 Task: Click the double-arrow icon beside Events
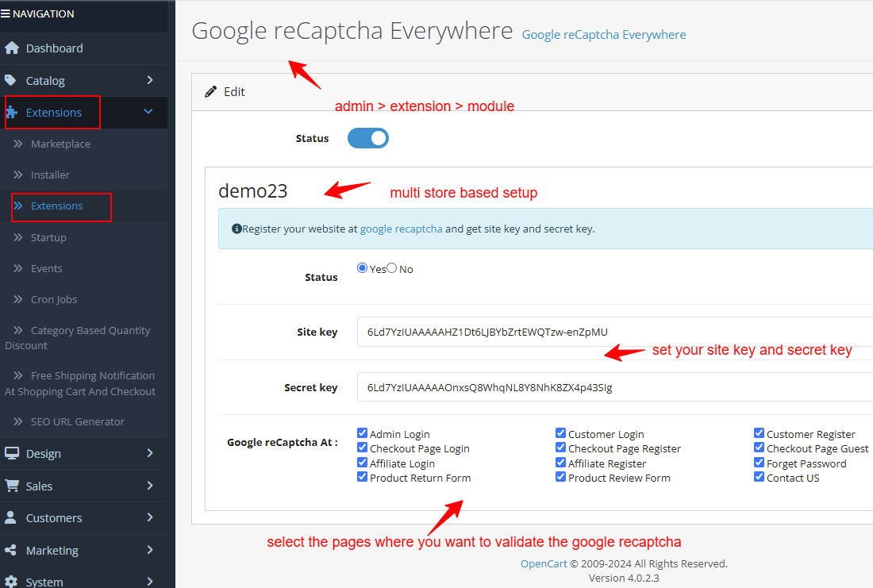(18, 268)
